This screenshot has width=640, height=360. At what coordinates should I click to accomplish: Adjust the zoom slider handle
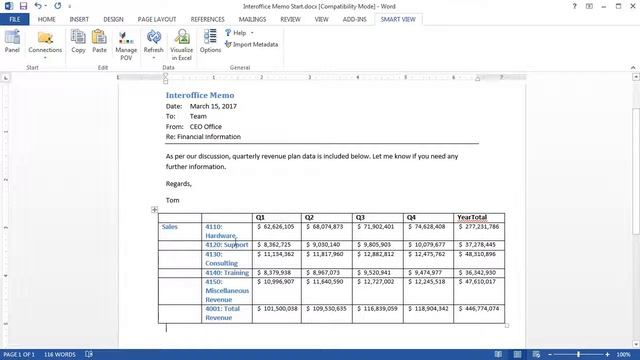click(x=578, y=355)
